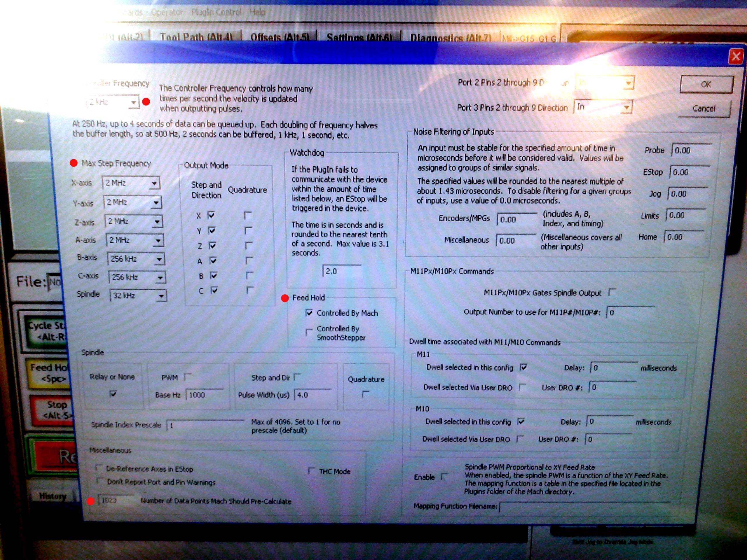Open the PlugIn Control menu
747x560 pixels.
click(x=216, y=13)
